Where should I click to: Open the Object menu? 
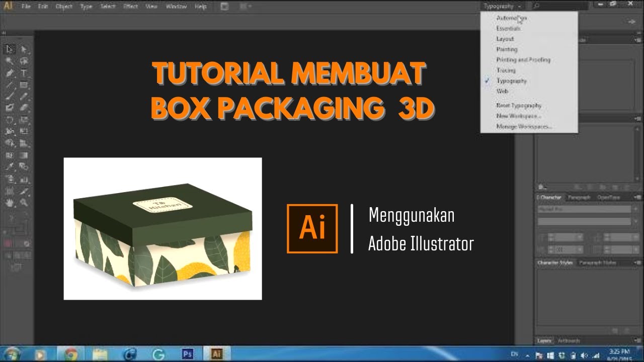click(x=64, y=7)
